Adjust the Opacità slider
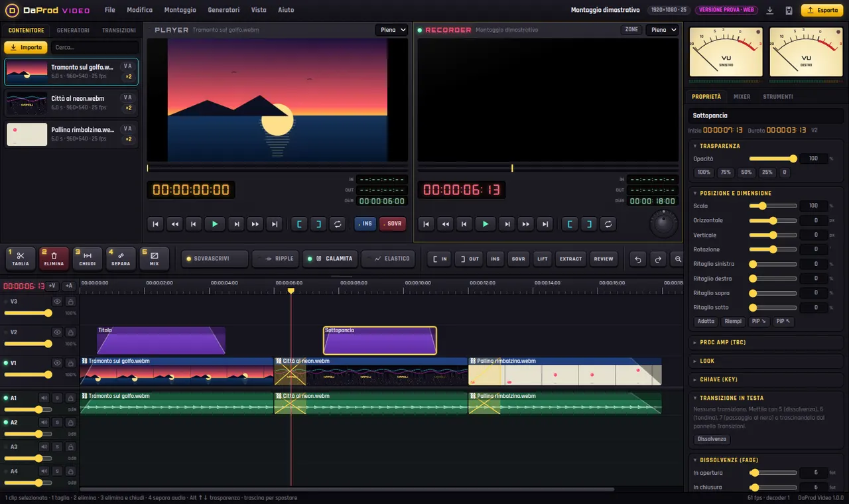849x504 pixels. coord(773,158)
